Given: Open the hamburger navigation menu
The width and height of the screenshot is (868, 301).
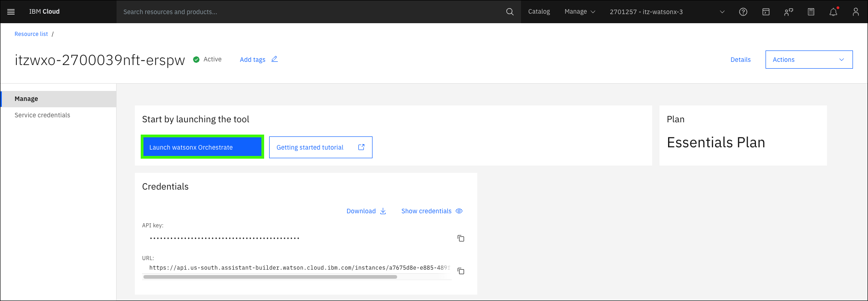Looking at the screenshot, I should 11,12.
